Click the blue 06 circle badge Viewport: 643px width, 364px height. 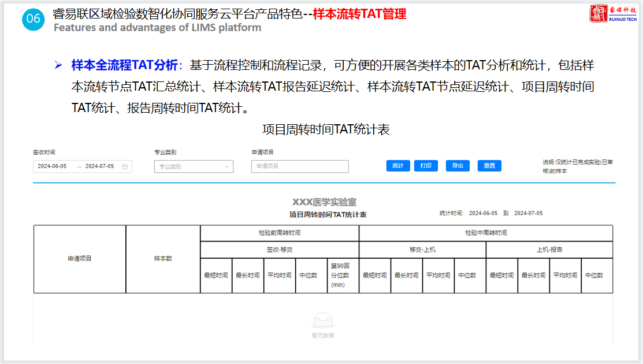click(x=33, y=18)
